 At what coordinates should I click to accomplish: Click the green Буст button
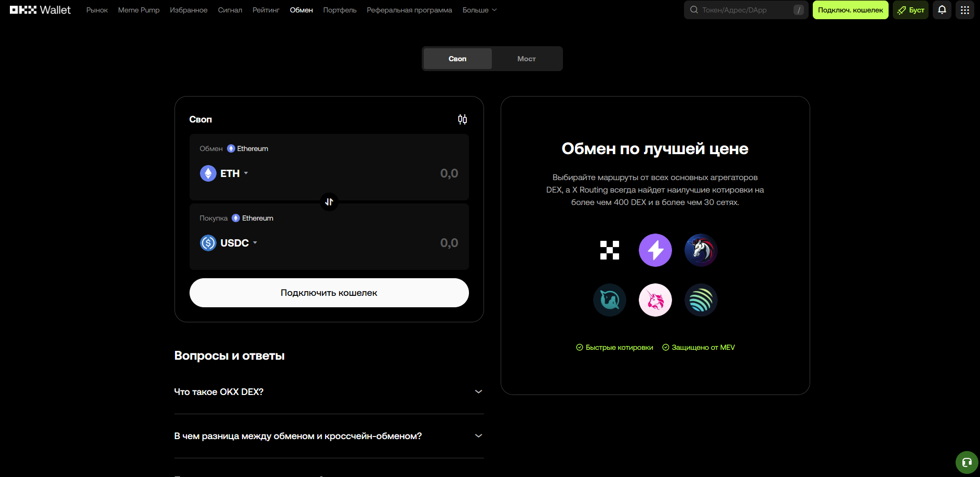coord(910,10)
